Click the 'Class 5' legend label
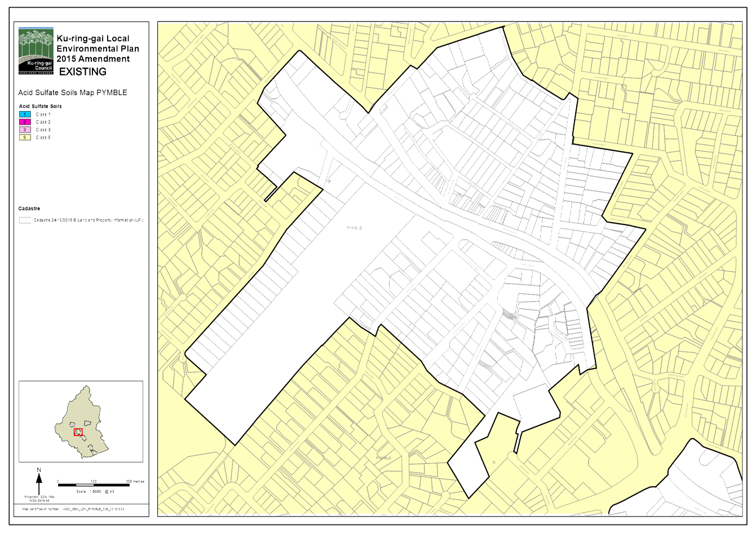 [43, 138]
